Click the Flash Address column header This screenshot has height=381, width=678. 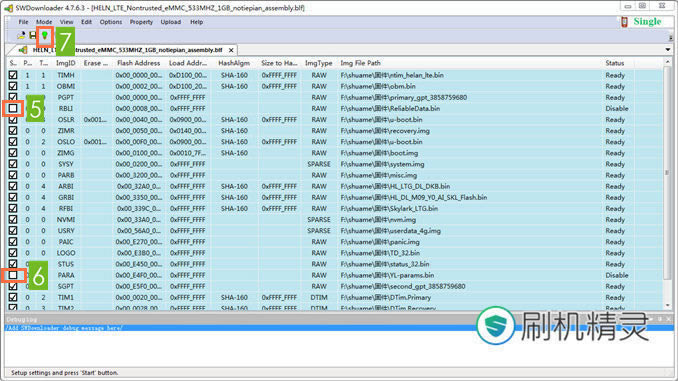(138, 63)
